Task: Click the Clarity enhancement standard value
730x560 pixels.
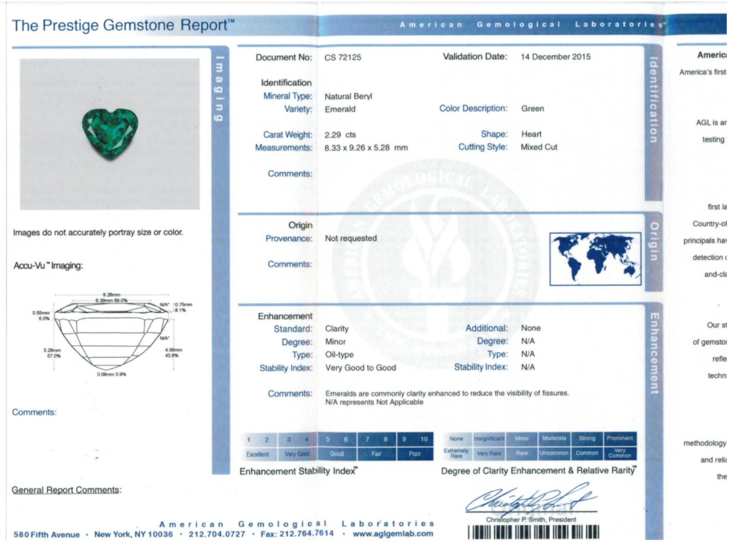Action: tap(337, 329)
